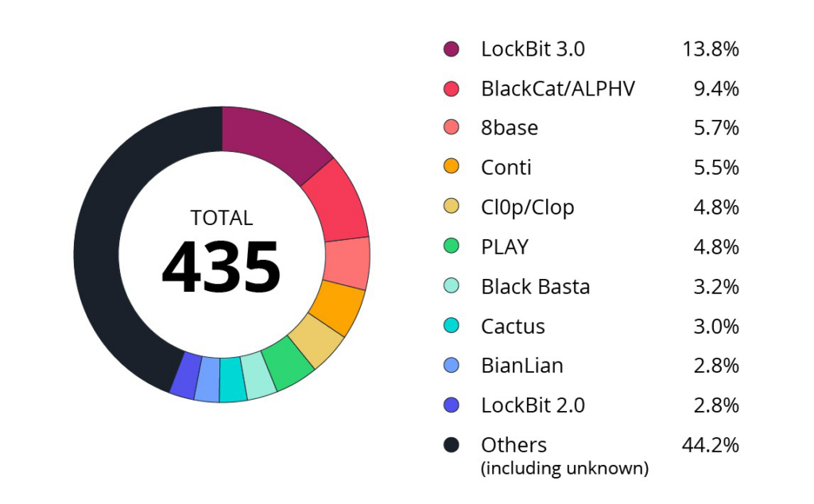This screenshot has width=814, height=504.
Task: Click the 5.7% value
Action: [716, 128]
